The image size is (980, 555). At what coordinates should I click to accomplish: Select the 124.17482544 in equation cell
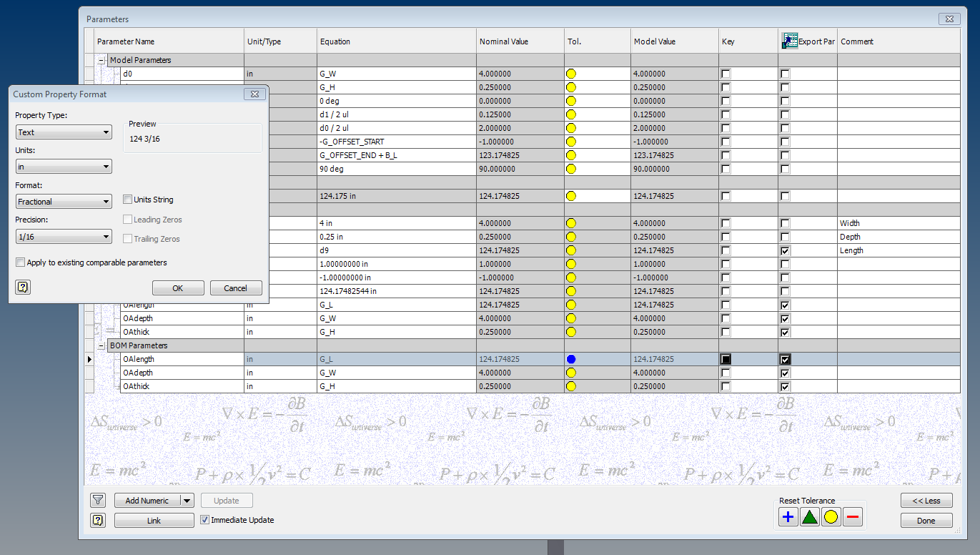(x=397, y=291)
